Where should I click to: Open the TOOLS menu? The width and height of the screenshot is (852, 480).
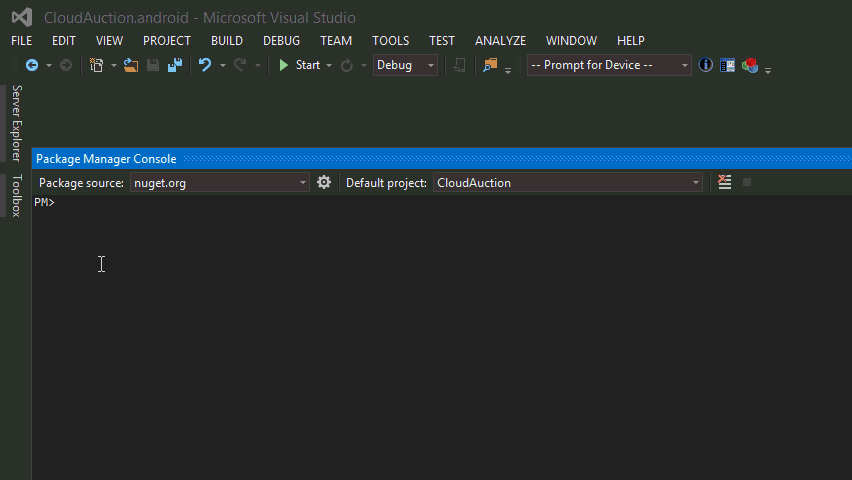[391, 41]
